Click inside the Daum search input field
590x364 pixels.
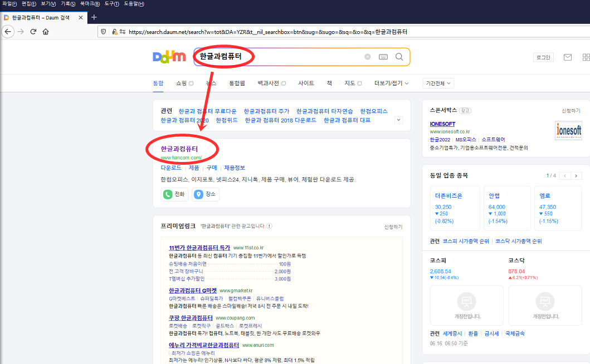[279, 57]
